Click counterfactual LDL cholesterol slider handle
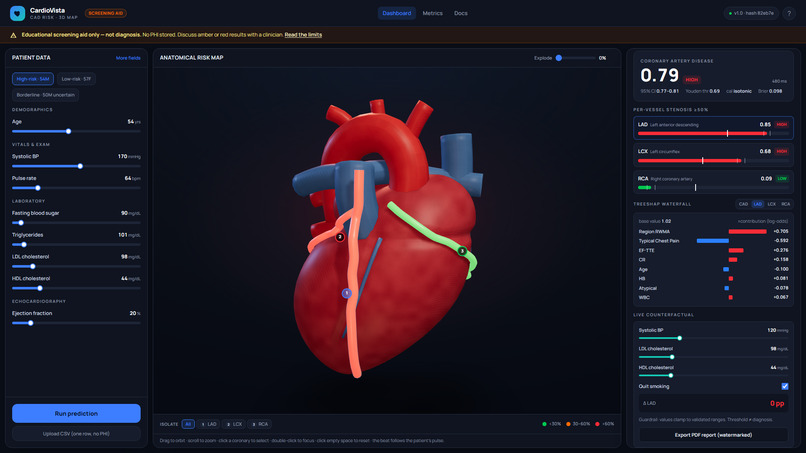Viewport: 806px width, 453px height. pos(672,357)
